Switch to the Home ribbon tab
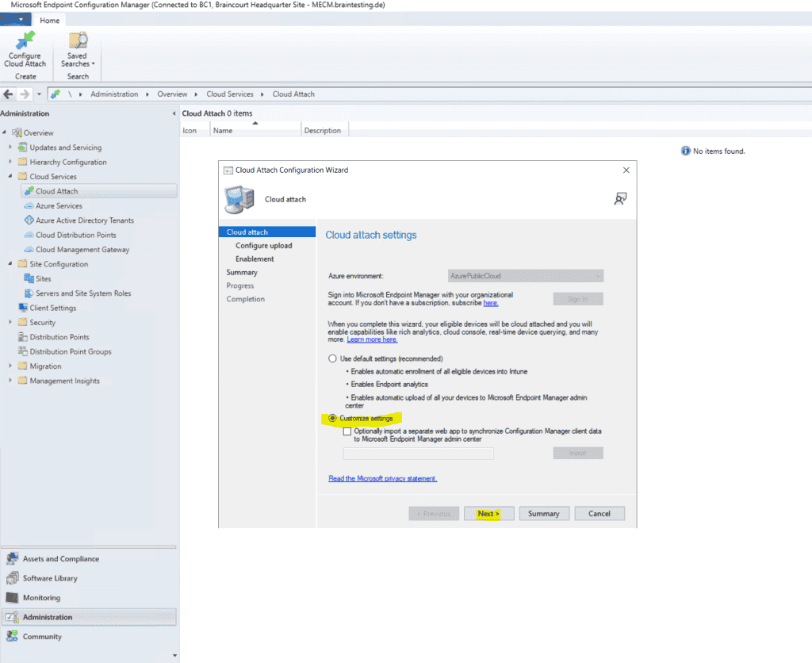812x663 pixels. pos(49,20)
